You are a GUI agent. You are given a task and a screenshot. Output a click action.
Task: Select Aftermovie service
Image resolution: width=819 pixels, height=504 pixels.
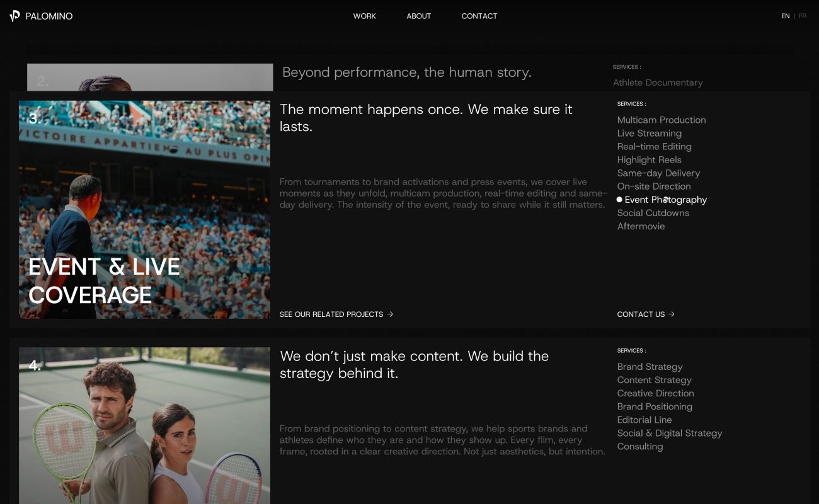(641, 226)
